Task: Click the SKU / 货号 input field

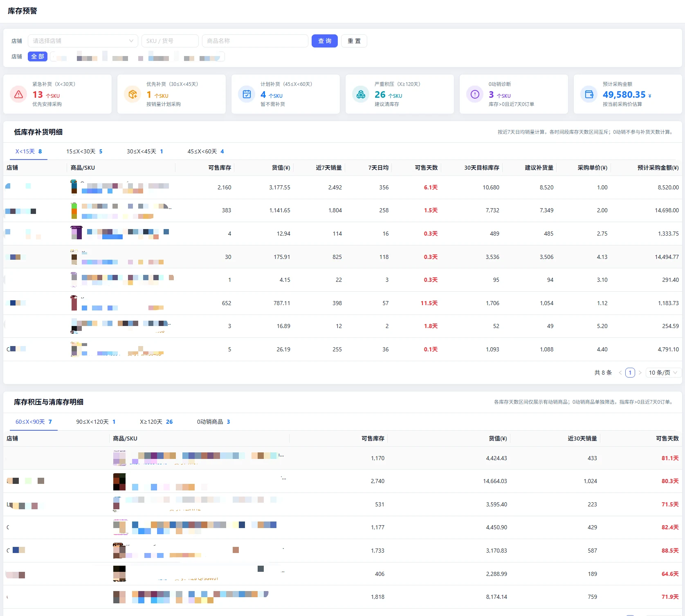Action: point(170,41)
